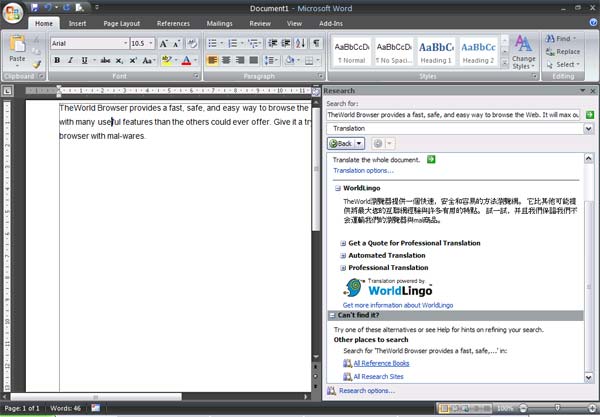Toggle Center text alignment
Viewport: 600px width, 417px height.
pyautogui.click(x=228, y=60)
